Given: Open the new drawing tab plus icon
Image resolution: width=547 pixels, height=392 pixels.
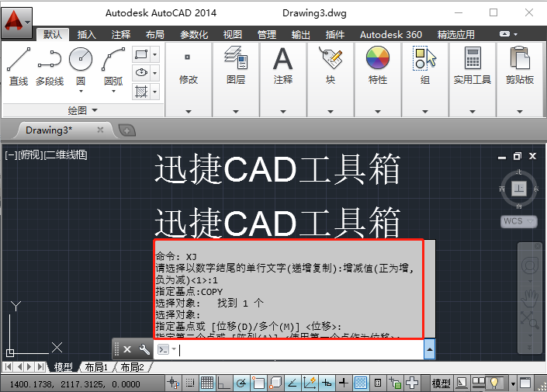Looking at the screenshot, I should click(x=126, y=130).
